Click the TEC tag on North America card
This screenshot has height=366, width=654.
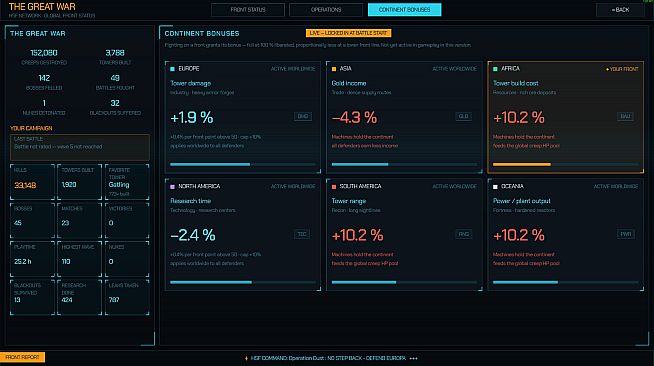(x=302, y=234)
